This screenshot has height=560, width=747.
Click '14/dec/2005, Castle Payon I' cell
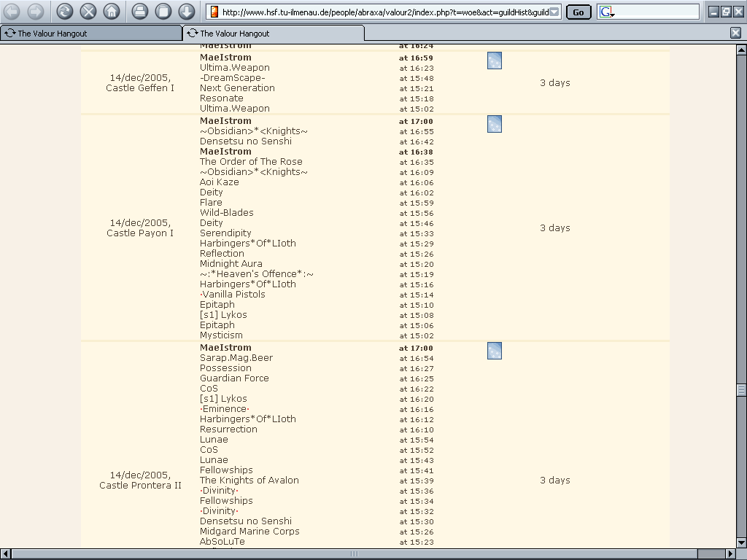tap(140, 228)
